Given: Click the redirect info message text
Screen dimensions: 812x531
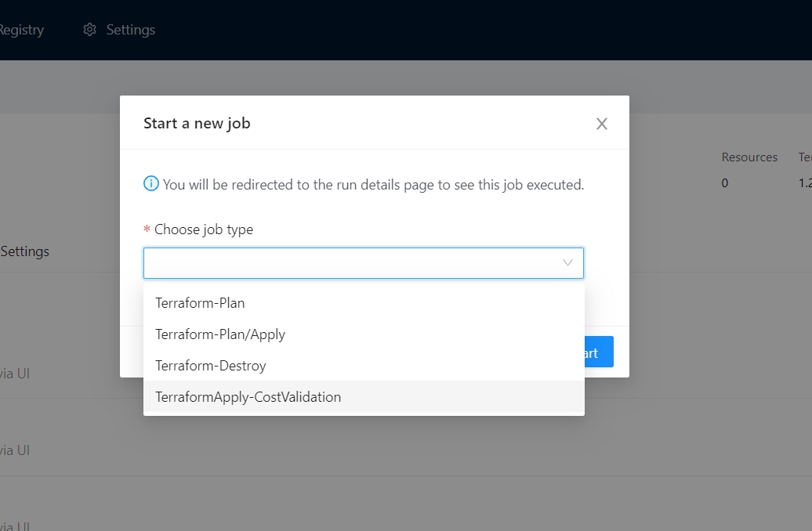Looking at the screenshot, I should (x=373, y=185).
